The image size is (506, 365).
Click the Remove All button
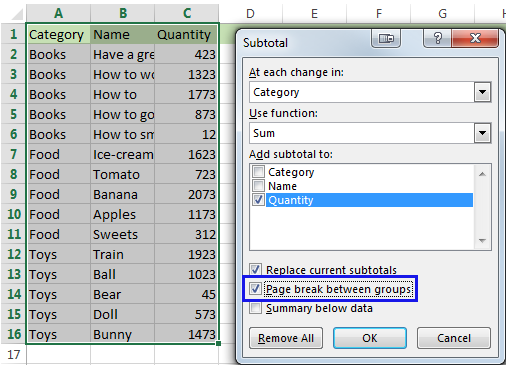[x=286, y=338]
